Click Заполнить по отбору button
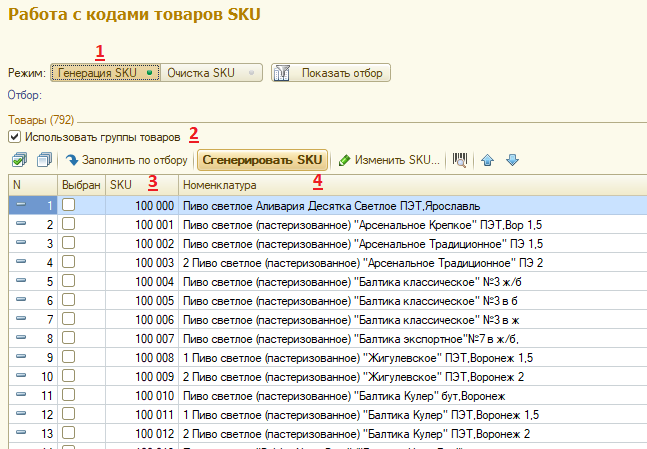This screenshot has width=647, height=449. click(x=126, y=160)
